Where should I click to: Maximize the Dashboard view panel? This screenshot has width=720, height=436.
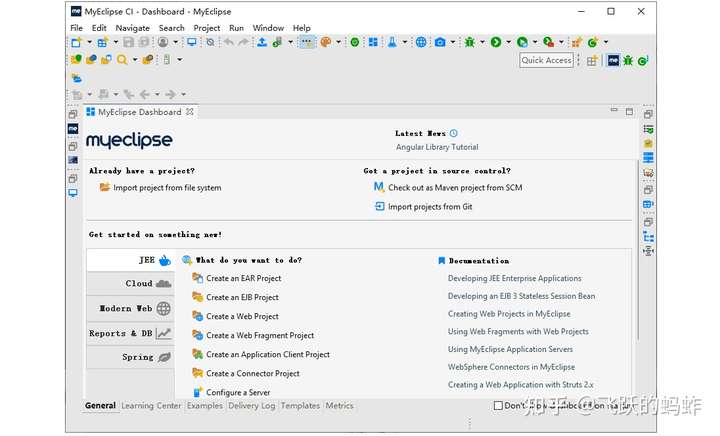point(629,112)
